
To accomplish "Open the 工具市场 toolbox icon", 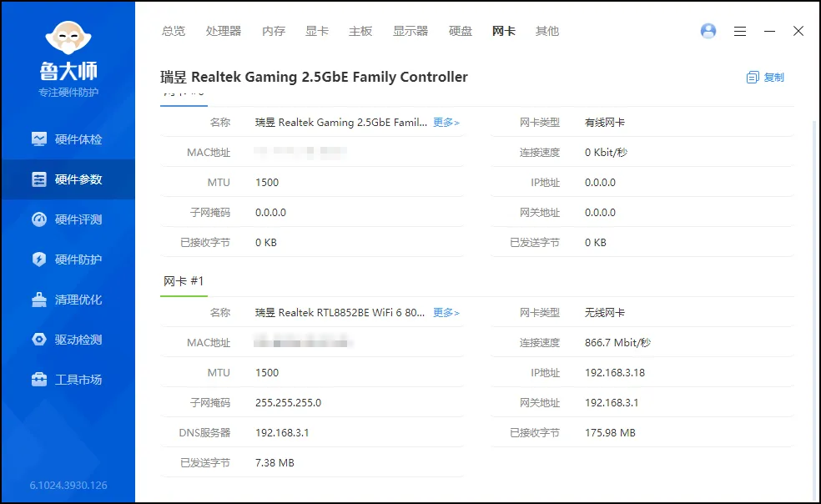I will coord(39,380).
